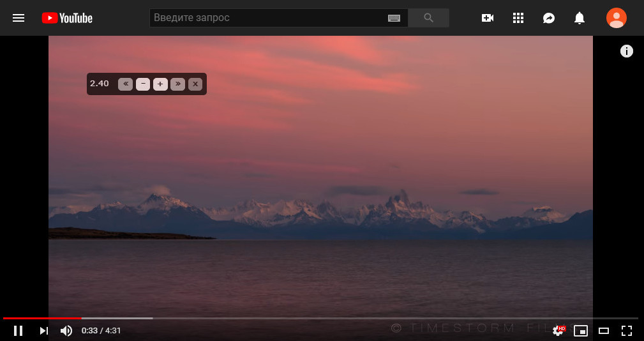Pause the video playback
The width and height of the screenshot is (644, 341).
[x=18, y=330]
